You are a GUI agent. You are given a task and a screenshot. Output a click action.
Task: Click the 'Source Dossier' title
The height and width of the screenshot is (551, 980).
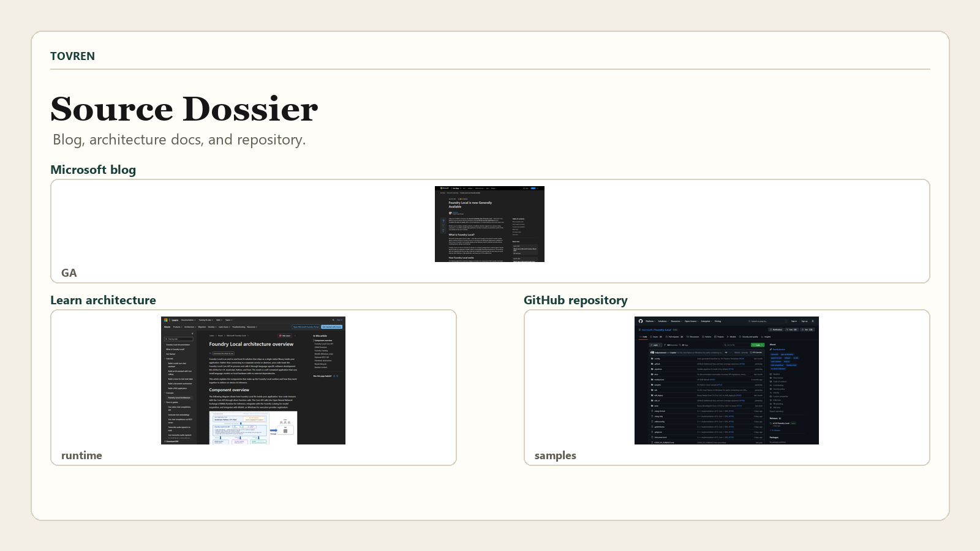pos(184,109)
